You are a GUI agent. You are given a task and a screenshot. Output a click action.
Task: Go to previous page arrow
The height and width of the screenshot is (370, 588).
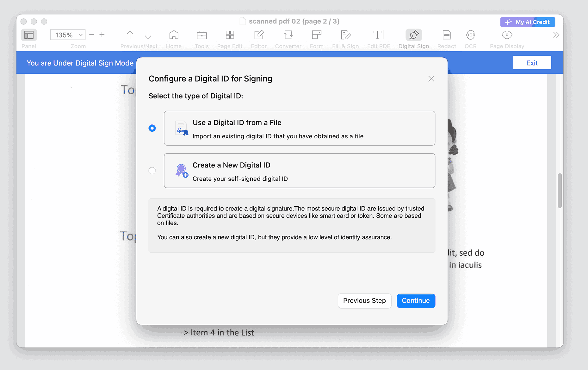tap(130, 35)
